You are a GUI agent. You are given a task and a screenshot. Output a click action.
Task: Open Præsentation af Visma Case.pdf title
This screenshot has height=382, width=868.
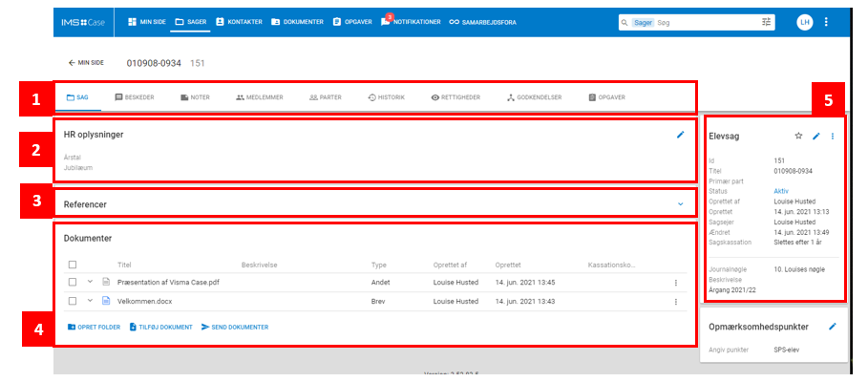click(168, 283)
